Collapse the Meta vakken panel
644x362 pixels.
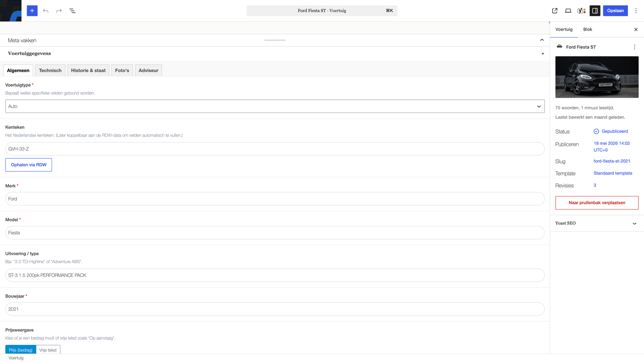point(542,40)
